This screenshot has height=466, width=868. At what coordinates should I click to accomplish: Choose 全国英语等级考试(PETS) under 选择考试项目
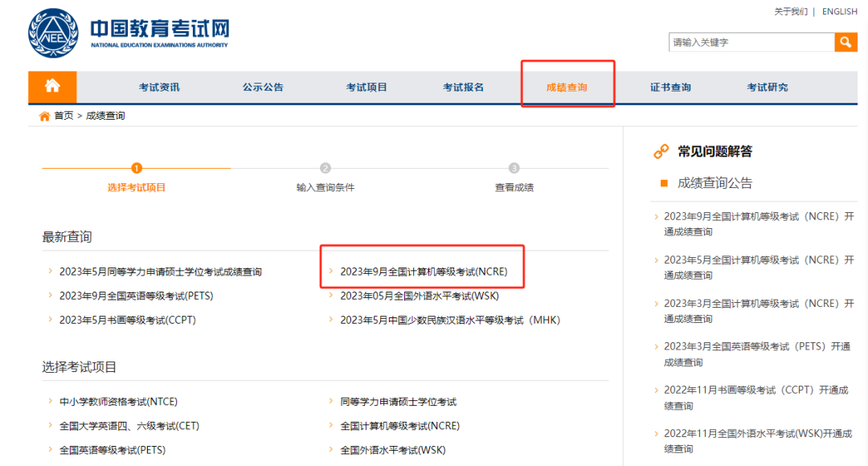(113, 450)
